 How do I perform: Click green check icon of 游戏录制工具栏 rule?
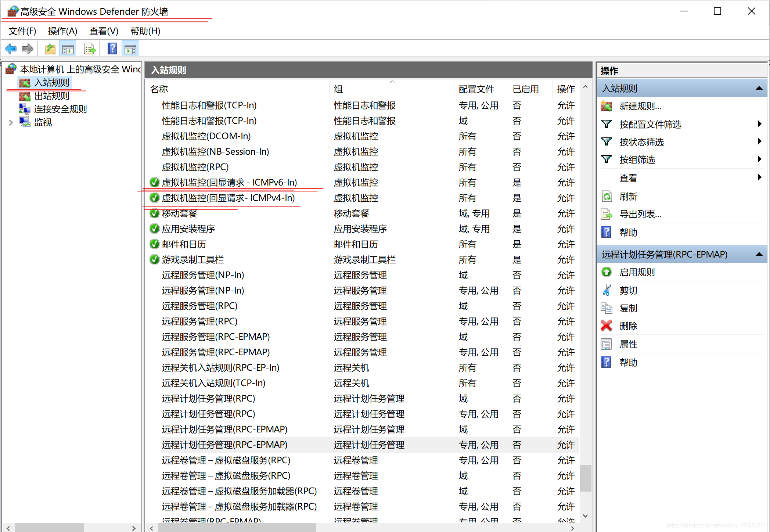coord(155,259)
